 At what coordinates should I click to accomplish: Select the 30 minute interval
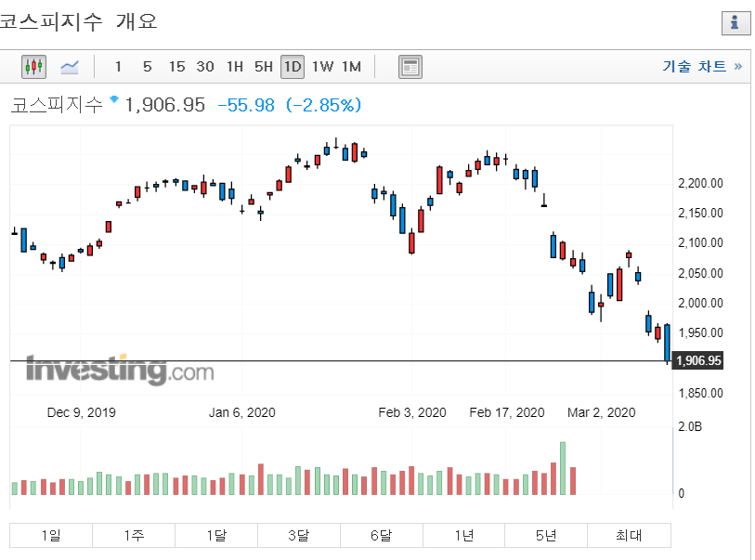point(205,67)
